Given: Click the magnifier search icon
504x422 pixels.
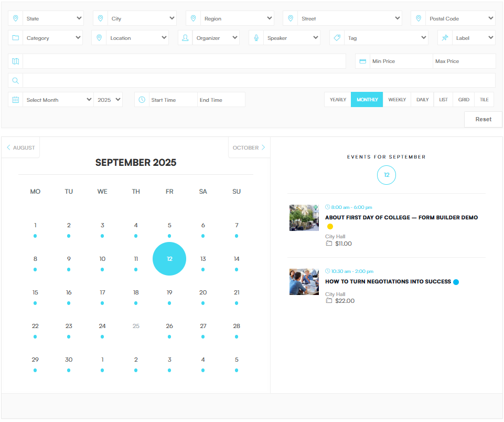Looking at the screenshot, I should [16, 81].
